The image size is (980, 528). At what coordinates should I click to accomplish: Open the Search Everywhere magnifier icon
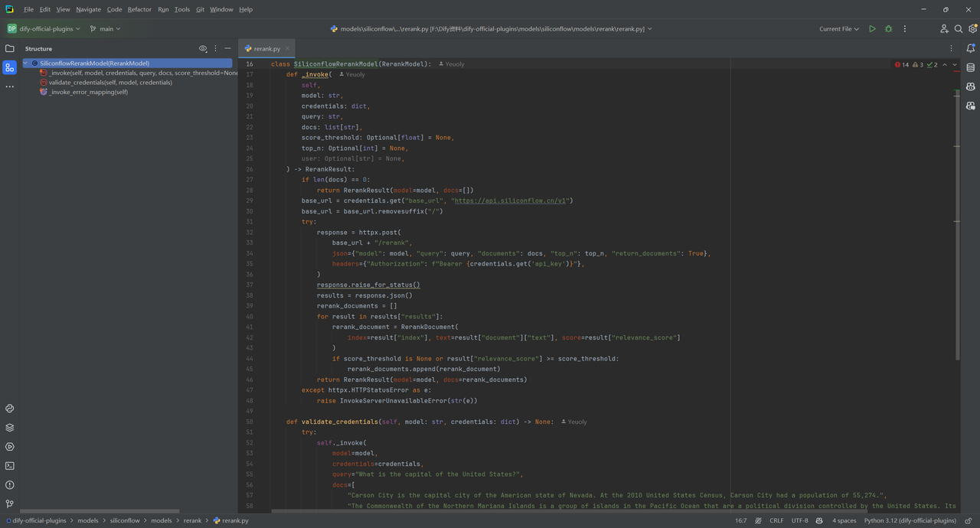959,29
